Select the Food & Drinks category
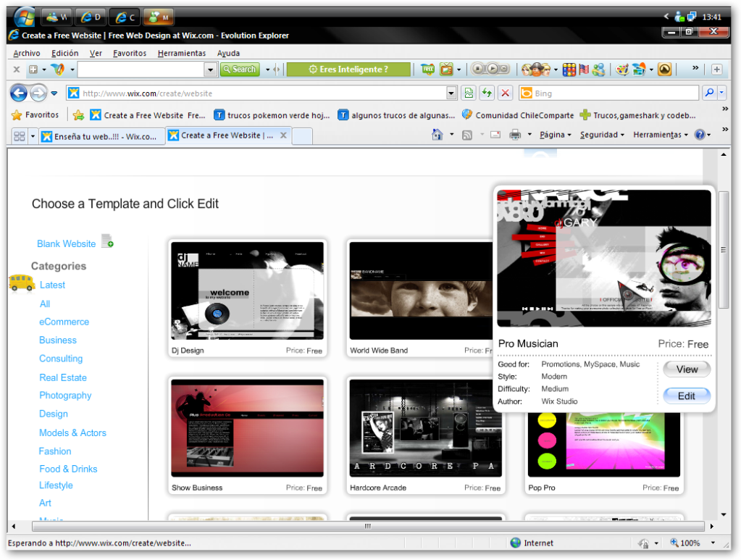This screenshot has height=560, width=741. pyautogui.click(x=68, y=469)
